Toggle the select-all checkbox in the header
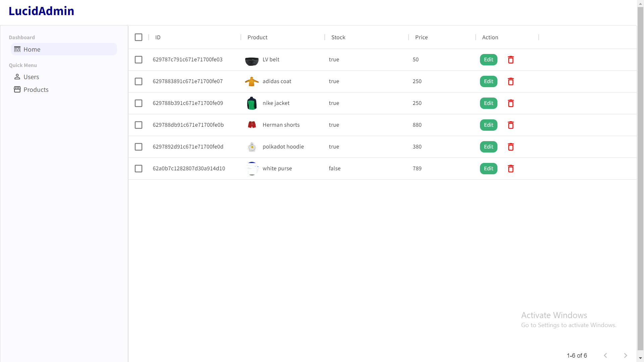644x362 pixels. (139, 37)
